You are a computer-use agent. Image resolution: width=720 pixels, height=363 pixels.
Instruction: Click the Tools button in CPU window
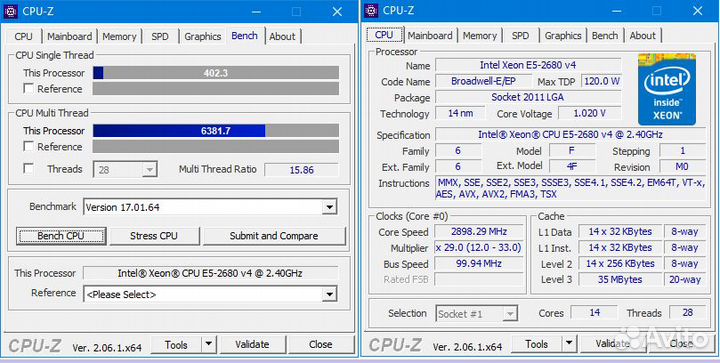537,344
